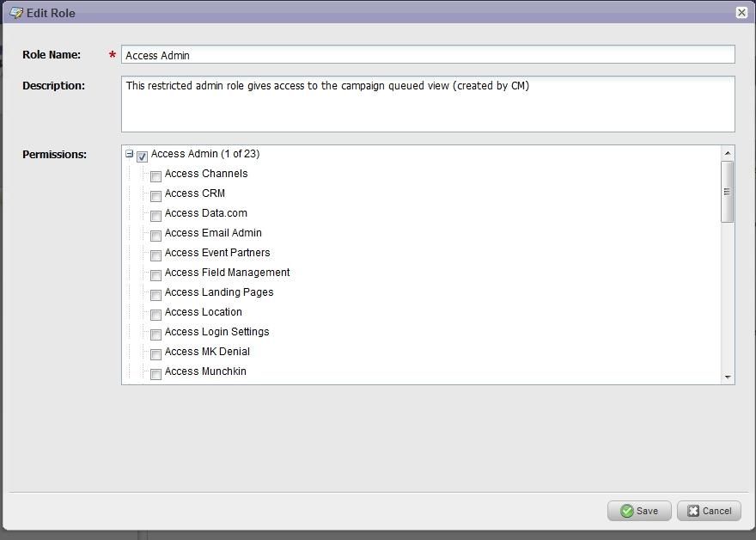Screen dimensions: 756x540
Task: Click the Cancel X icon
Action: click(692, 511)
